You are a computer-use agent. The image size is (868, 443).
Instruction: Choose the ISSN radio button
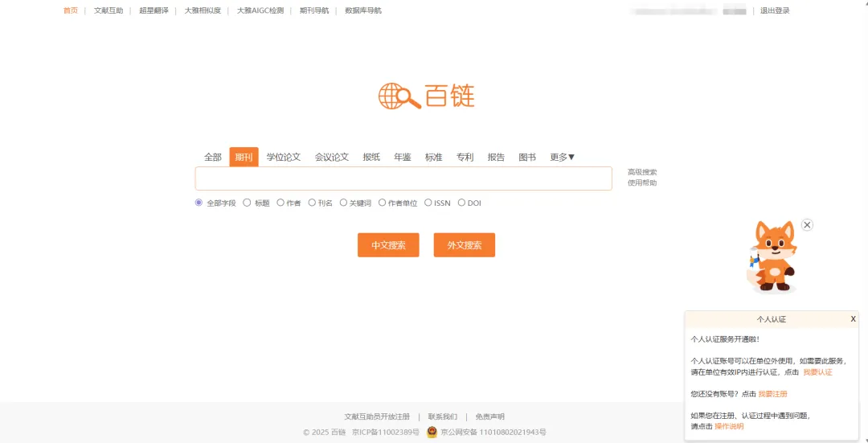[428, 203]
